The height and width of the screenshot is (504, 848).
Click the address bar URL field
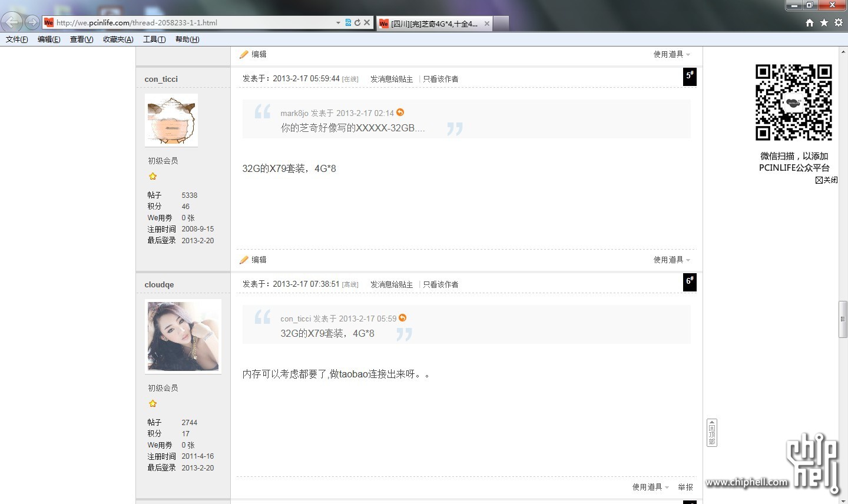click(x=194, y=23)
